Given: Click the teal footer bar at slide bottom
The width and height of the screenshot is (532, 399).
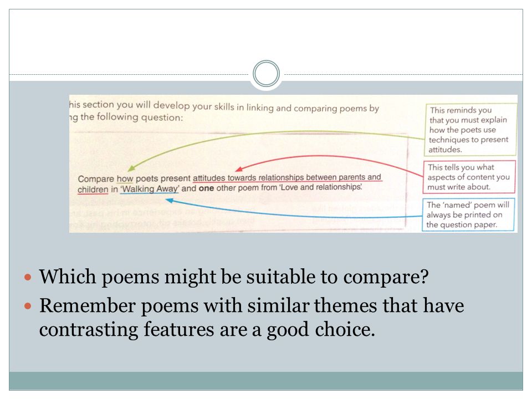Looking at the screenshot, I should [x=266, y=381].
